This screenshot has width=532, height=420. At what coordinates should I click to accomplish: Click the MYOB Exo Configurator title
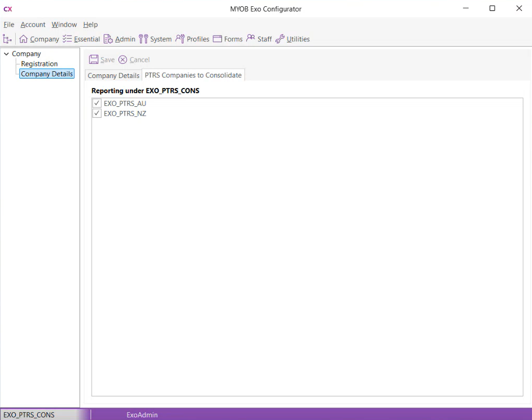coord(265,9)
